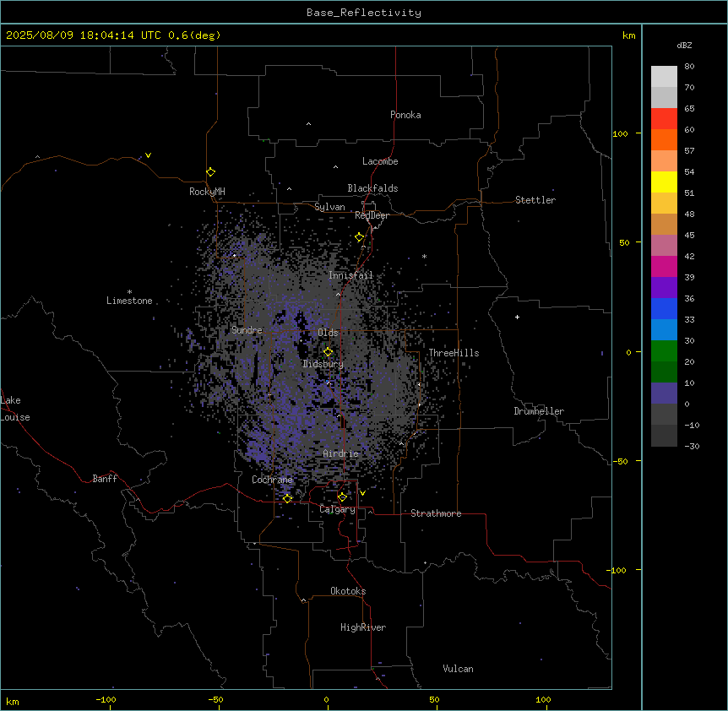Click the white caret marker west of Ponoka
The image size is (728, 711).
pos(308,124)
